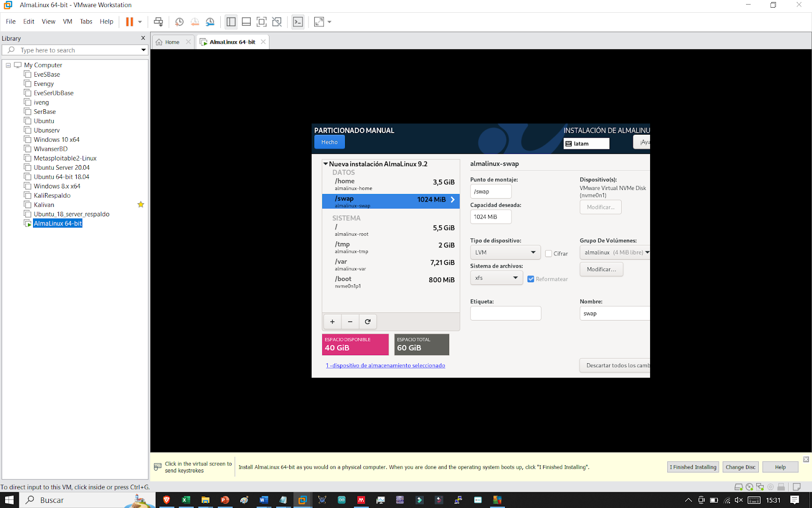Select the /home partition entry
The width and height of the screenshot is (812, 508).
[x=391, y=184]
